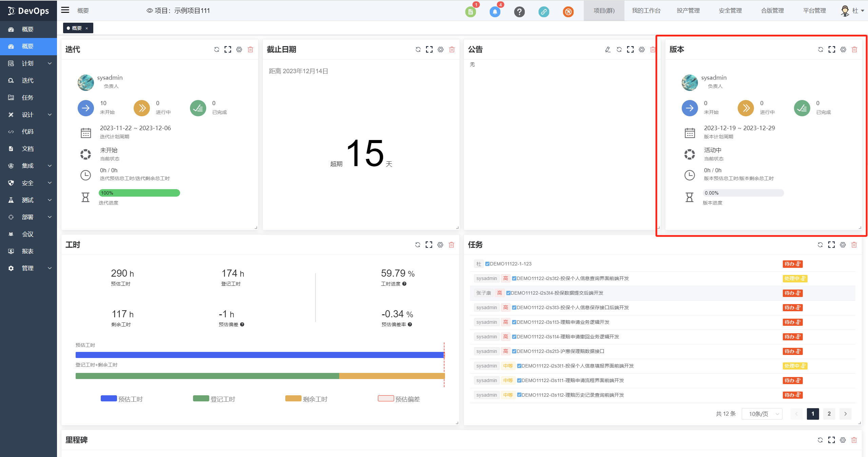868x457 pixels.
Task: Delete the 工时 panel with trash icon
Action: [451, 245]
